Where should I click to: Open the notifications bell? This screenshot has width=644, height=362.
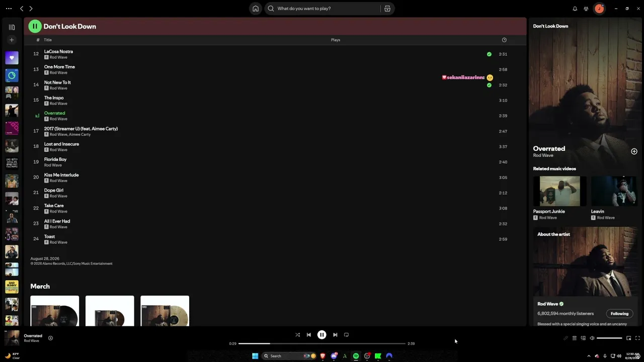point(575,9)
